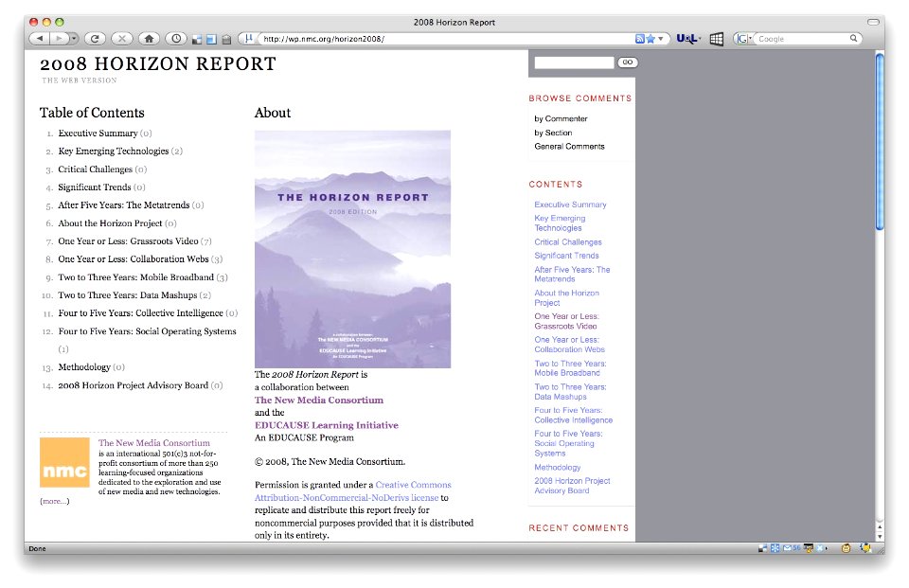Click the Greasemonkey monkey face icon
The height and width of the screenshot is (588, 909).
(x=846, y=548)
